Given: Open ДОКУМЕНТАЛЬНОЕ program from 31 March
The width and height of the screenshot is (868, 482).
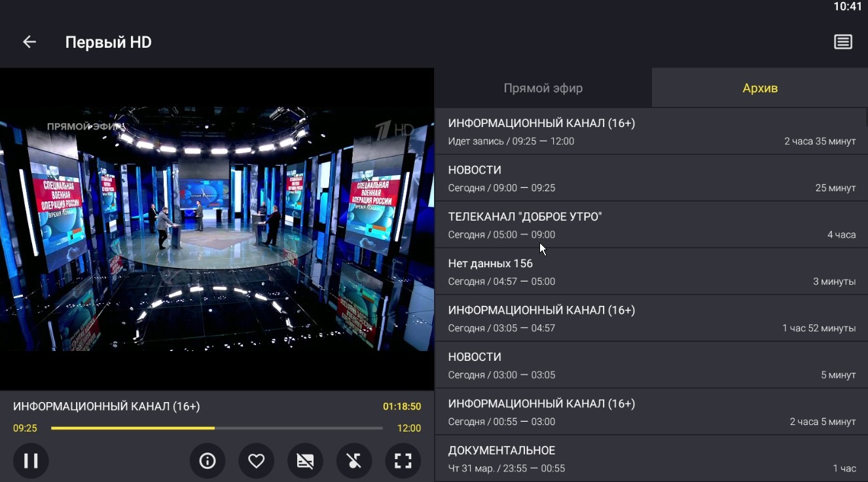Looking at the screenshot, I should point(651,458).
